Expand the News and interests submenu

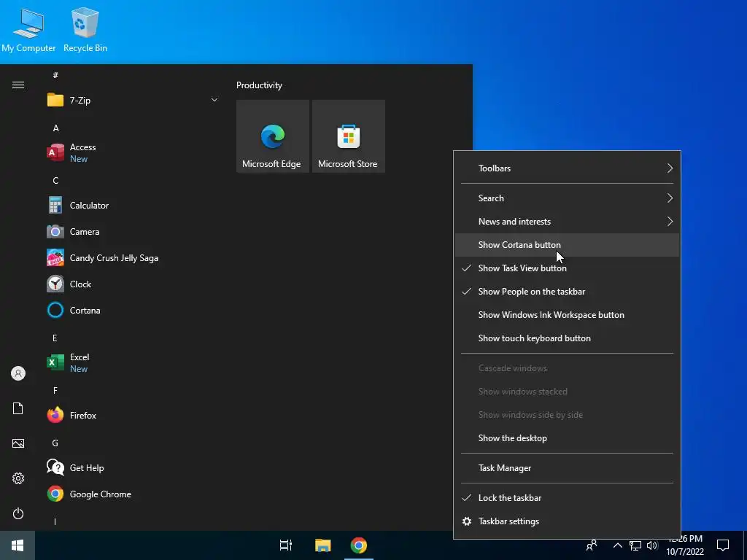(x=567, y=222)
